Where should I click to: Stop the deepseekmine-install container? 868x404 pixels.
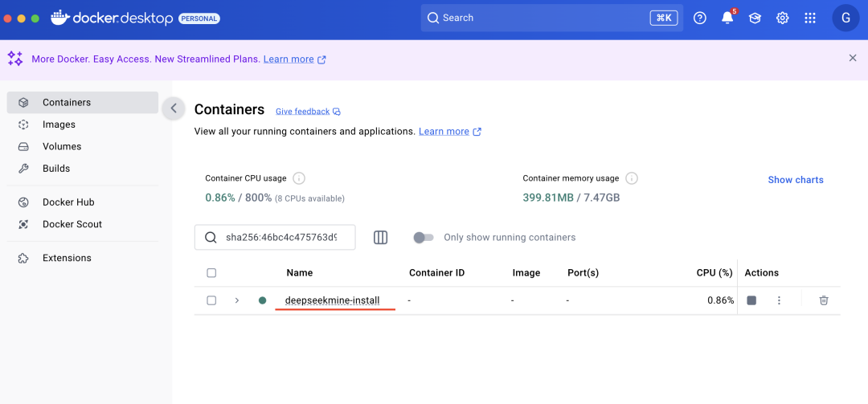751,300
